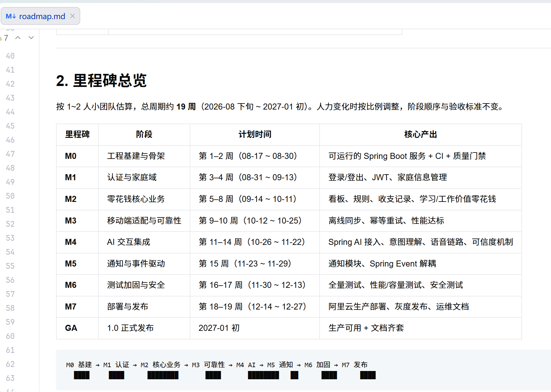The height and width of the screenshot is (392, 551).
Task: Click the 核心产出 column header
Action: 420,134
